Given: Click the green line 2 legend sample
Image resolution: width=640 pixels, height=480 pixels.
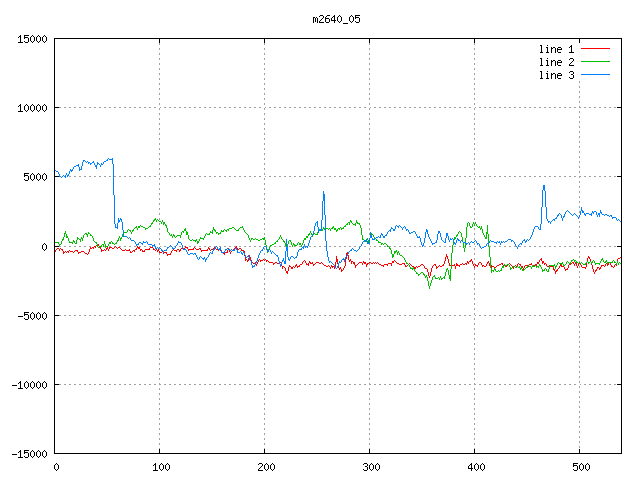Looking at the screenshot, I should [595, 62].
